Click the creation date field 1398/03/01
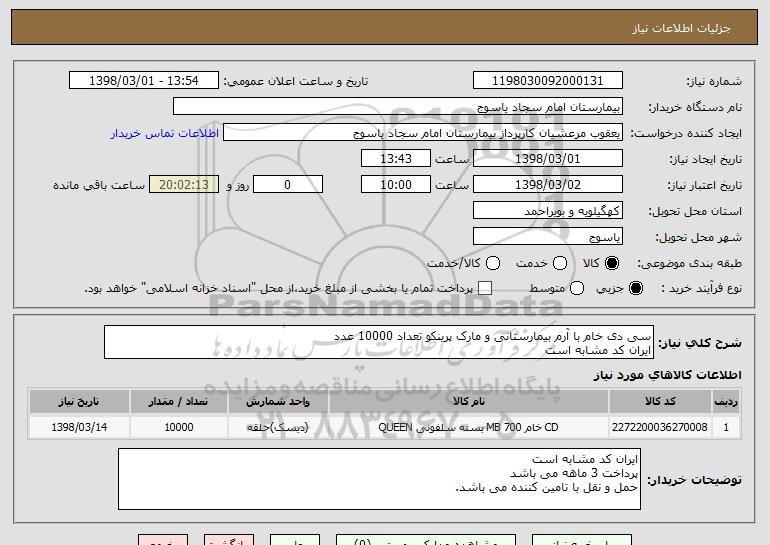 coord(548,159)
